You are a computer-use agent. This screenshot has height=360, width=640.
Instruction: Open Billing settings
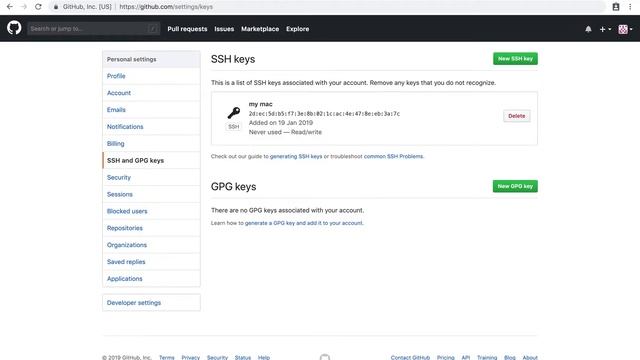coord(151,144)
